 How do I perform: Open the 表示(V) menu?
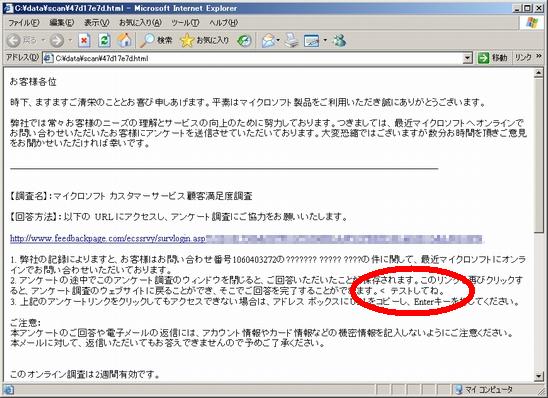(x=96, y=23)
